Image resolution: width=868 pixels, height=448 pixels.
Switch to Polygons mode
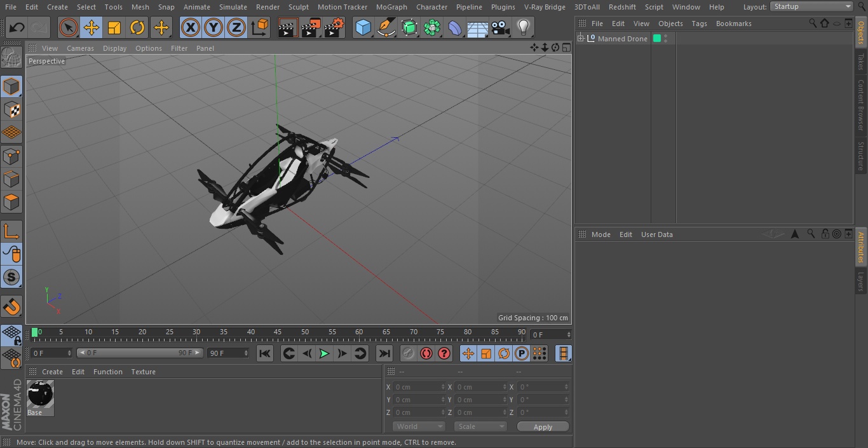click(11, 202)
